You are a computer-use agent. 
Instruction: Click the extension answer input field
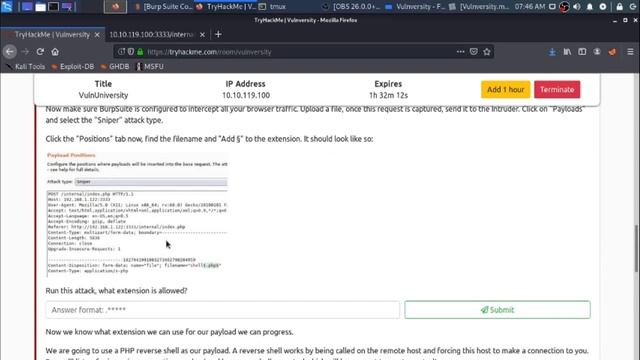222,310
